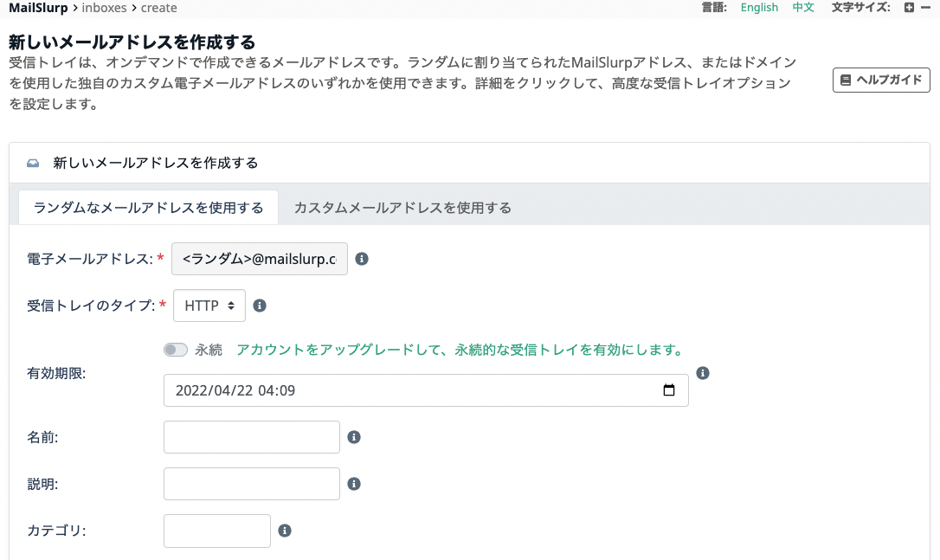This screenshot has height=560, width=940.
Task: Click info icon next to email address field
Action: [362, 259]
